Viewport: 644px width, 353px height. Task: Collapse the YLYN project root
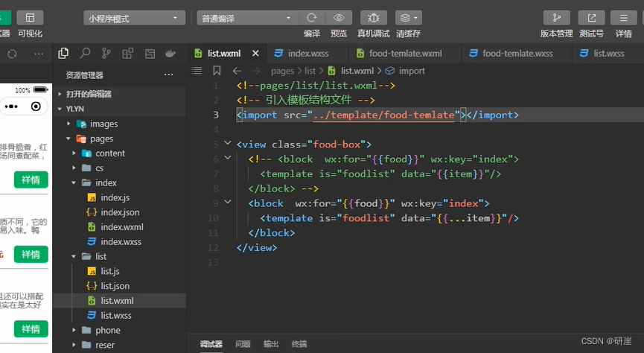tap(120, 109)
